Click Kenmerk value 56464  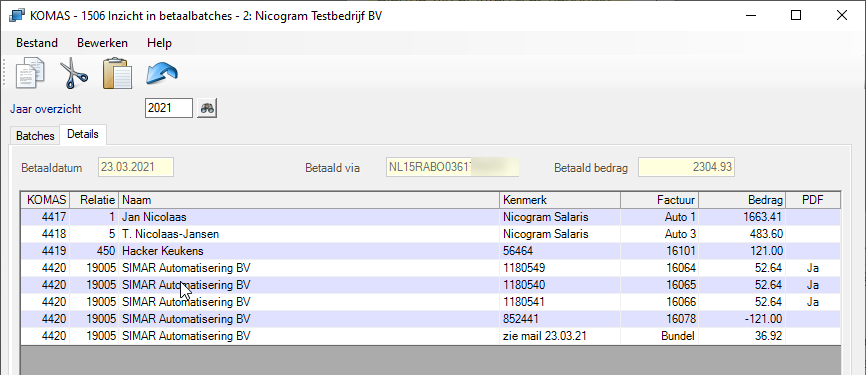click(518, 251)
